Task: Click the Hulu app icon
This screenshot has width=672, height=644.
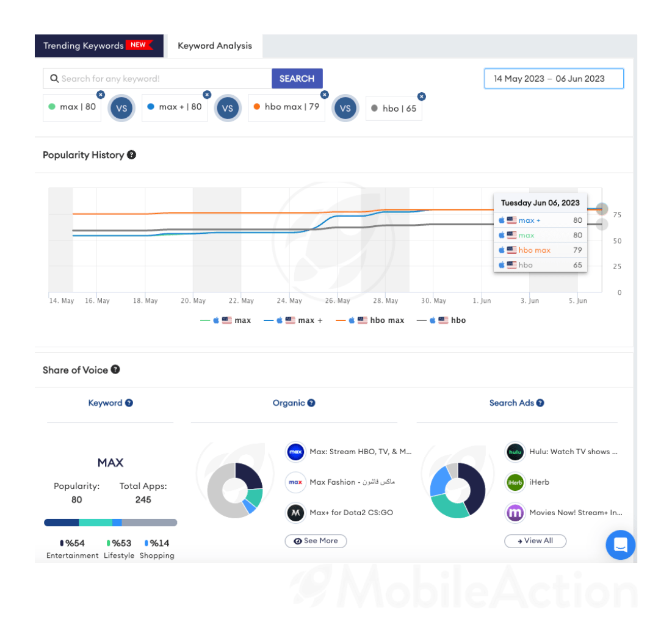Action: point(515,452)
